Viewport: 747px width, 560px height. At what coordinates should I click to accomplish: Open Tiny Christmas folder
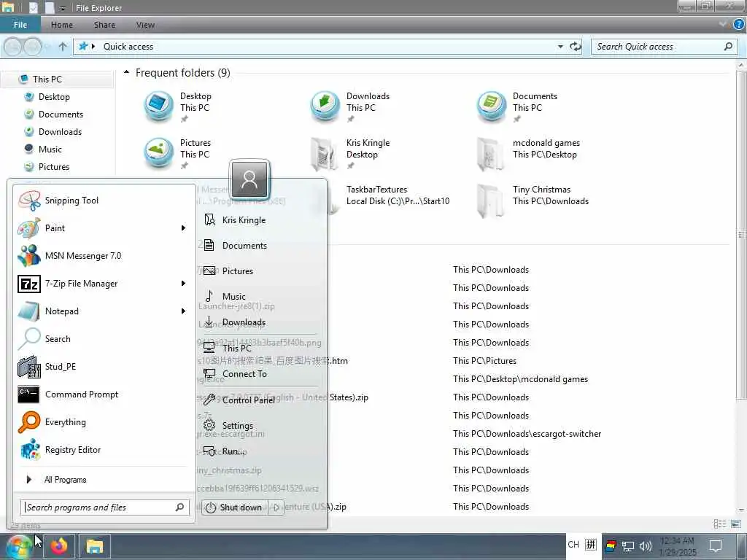click(532, 200)
